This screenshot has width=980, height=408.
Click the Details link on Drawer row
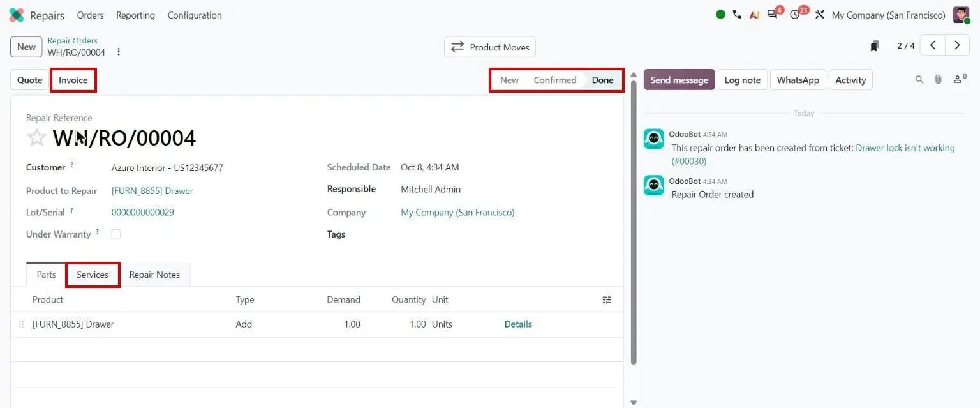point(518,324)
